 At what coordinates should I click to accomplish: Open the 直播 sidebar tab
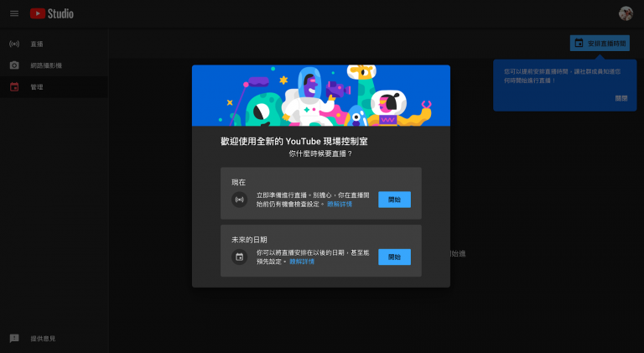click(54, 44)
